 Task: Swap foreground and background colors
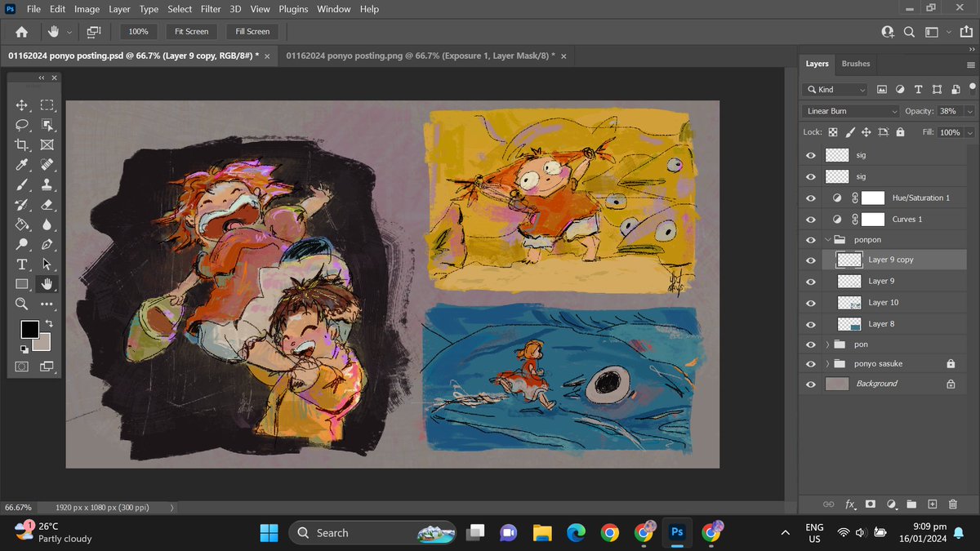coord(48,324)
